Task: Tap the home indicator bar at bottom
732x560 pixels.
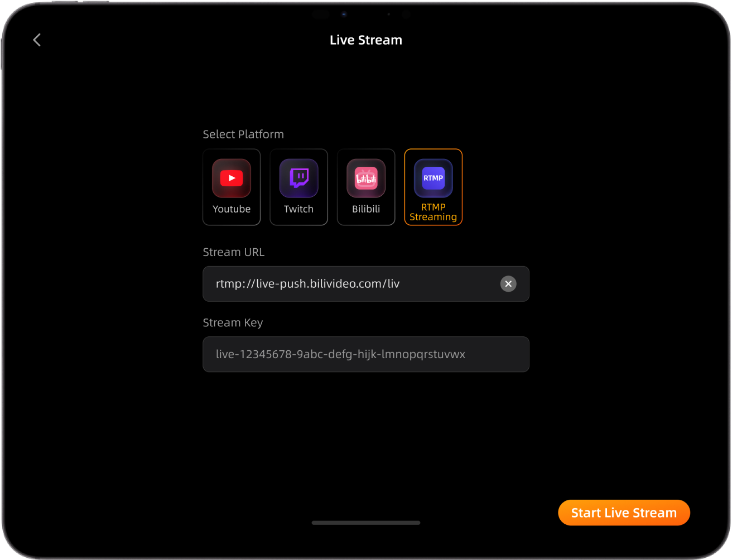Action: point(366,523)
